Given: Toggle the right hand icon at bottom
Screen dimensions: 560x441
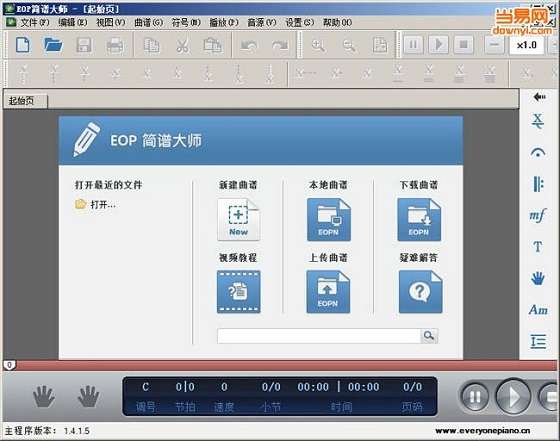Looking at the screenshot, I should pos(88,396).
